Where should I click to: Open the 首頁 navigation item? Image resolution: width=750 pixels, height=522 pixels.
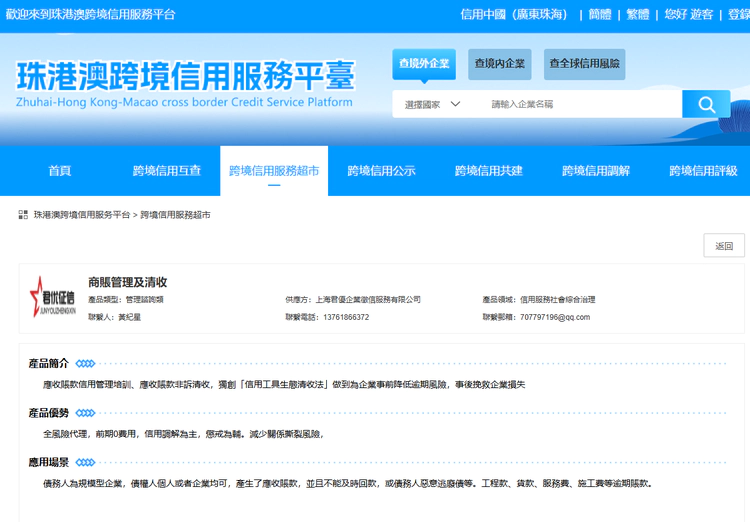[x=60, y=171]
